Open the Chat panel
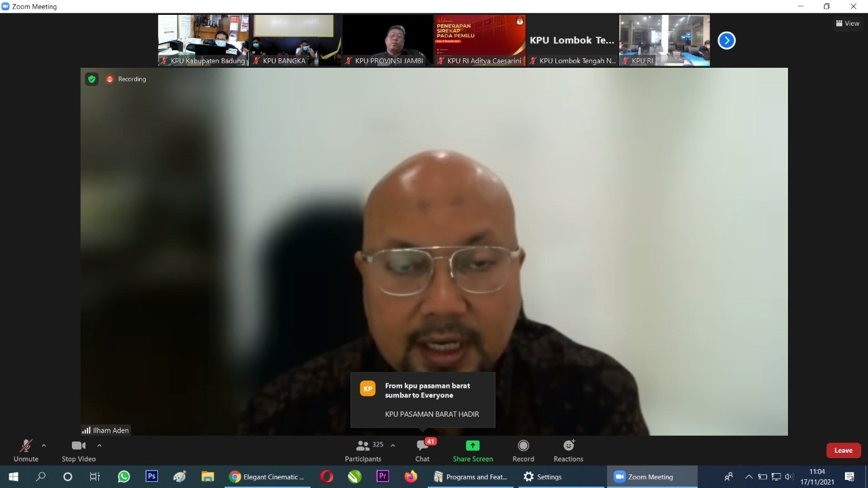Image resolution: width=868 pixels, height=488 pixels. pos(422,450)
